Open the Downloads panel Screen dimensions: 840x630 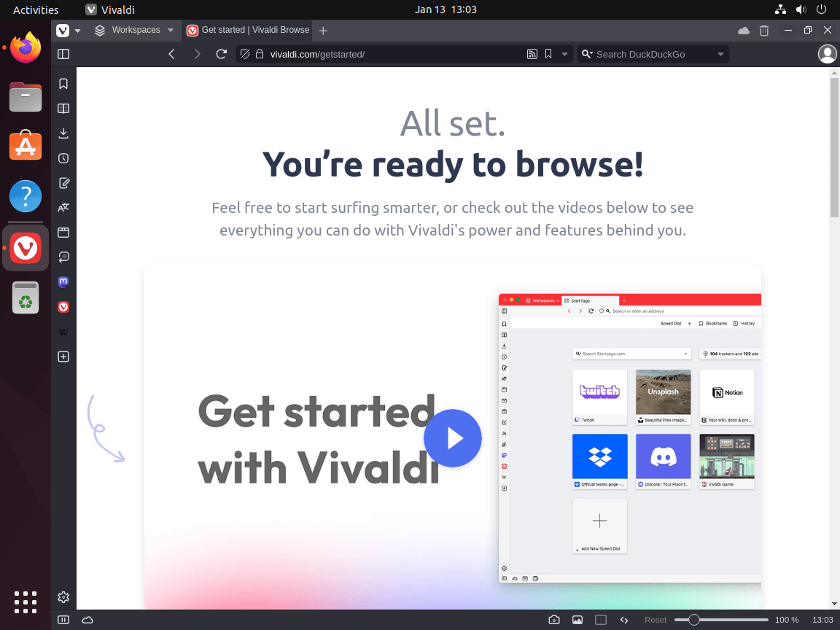point(63,133)
